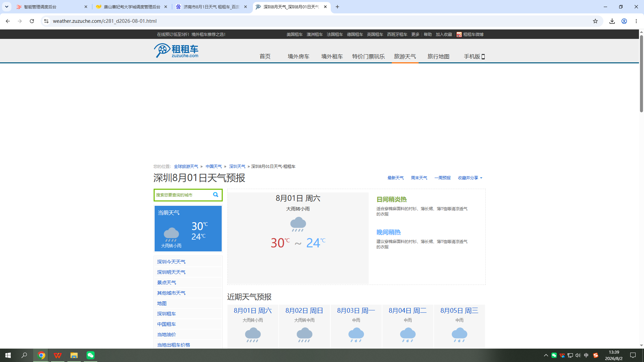Click 周末天气 link
This screenshot has width=644, height=362.
[419, 178]
